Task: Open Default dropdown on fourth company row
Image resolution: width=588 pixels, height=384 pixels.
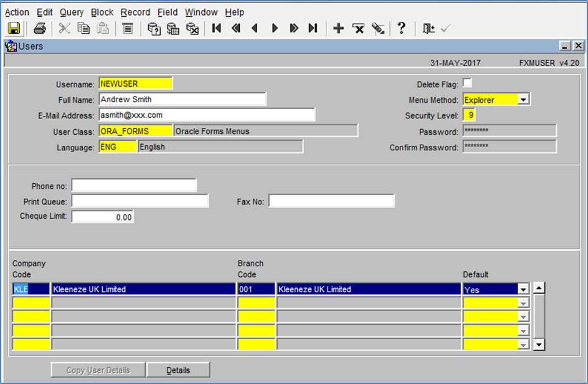Action: click(523, 330)
